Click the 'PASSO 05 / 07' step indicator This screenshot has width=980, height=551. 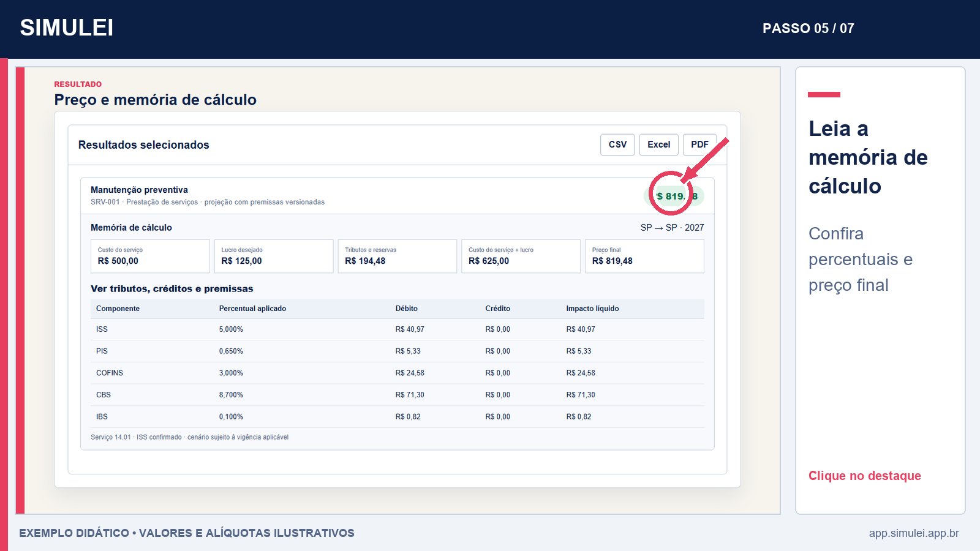pyautogui.click(x=808, y=28)
